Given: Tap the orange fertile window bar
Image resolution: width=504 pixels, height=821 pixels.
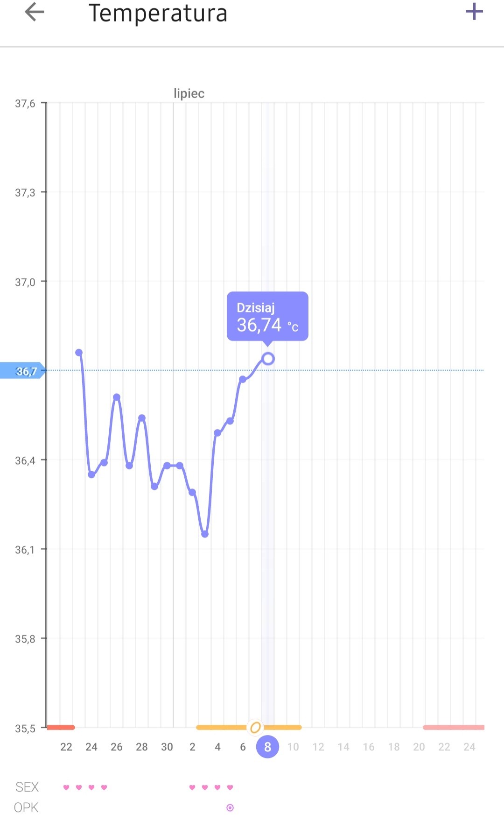Looking at the screenshot, I should point(219,727).
